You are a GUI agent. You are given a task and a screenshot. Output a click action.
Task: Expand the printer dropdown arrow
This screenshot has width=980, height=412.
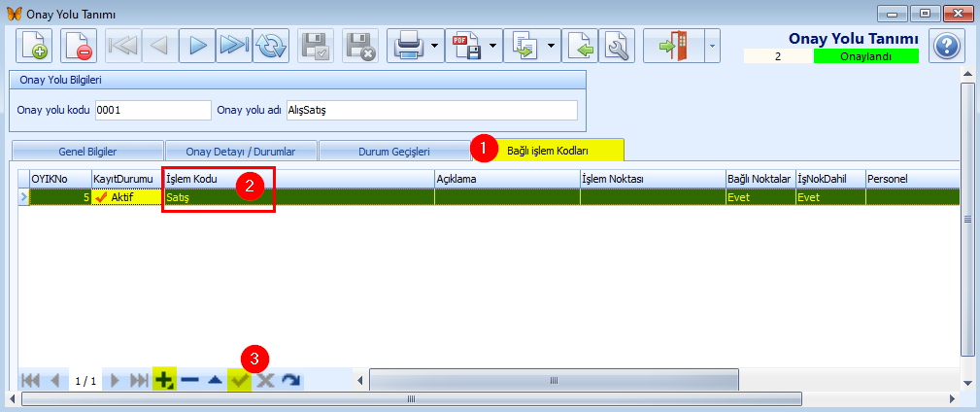pyautogui.click(x=434, y=46)
